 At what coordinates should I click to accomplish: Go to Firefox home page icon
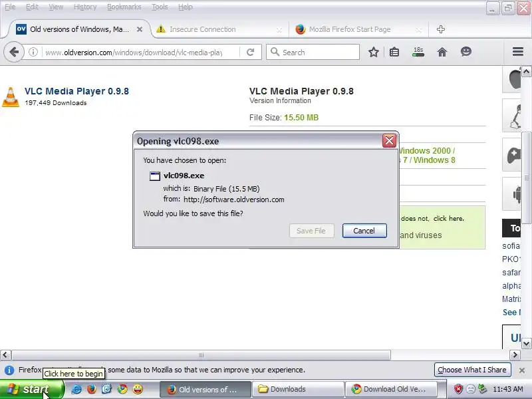pyautogui.click(x=442, y=53)
